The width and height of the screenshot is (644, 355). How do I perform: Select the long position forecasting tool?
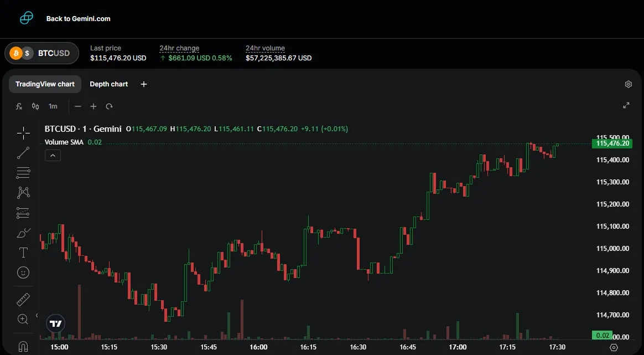23,213
